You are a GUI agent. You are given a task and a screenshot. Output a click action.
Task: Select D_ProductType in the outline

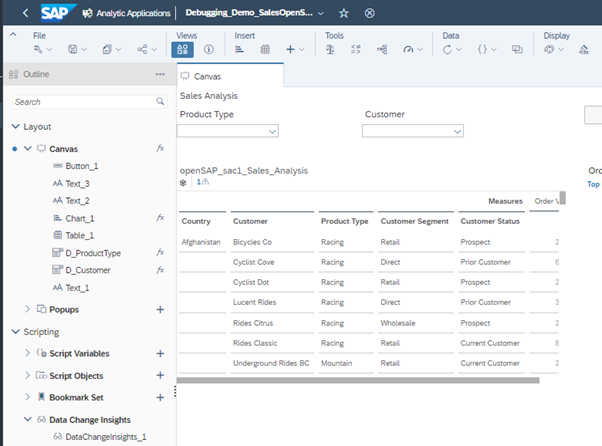point(93,253)
